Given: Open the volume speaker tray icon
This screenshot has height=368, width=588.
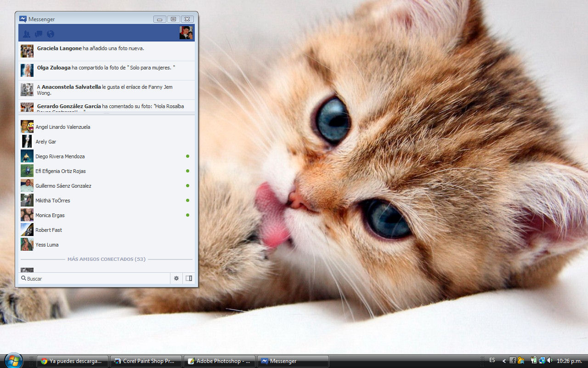Looking at the screenshot, I should [x=550, y=361].
